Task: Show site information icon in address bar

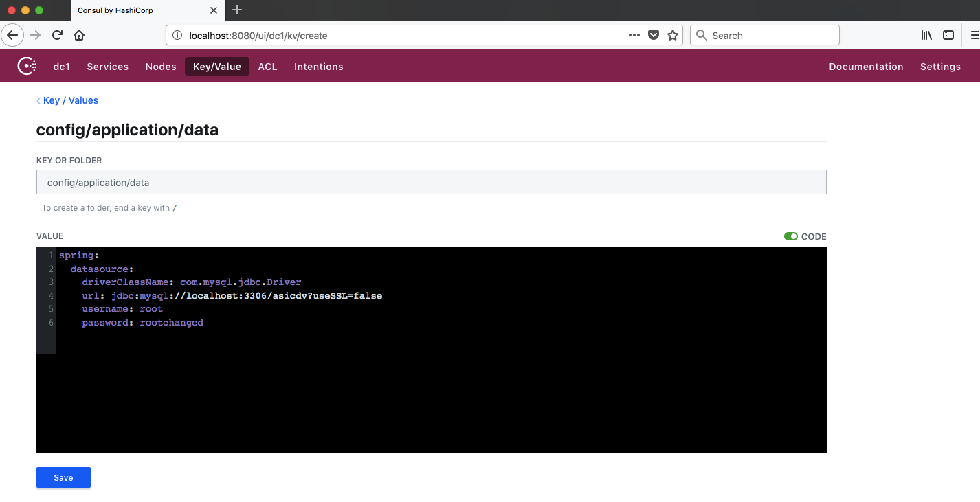Action: pyautogui.click(x=177, y=35)
